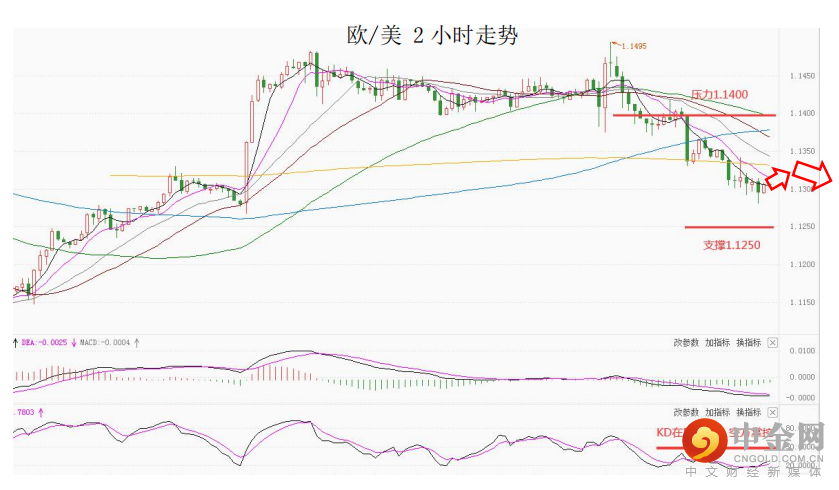The image size is (839, 490).
Task: Click the 支撑1.1250 support label
Action: pyautogui.click(x=731, y=245)
